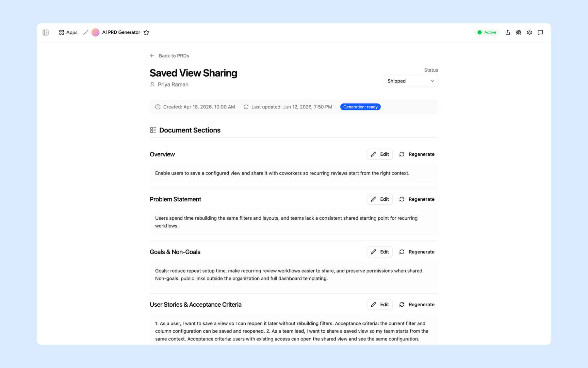588x368 pixels.
Task: Open the comments chat icon
Action: [x=540, y=32]
